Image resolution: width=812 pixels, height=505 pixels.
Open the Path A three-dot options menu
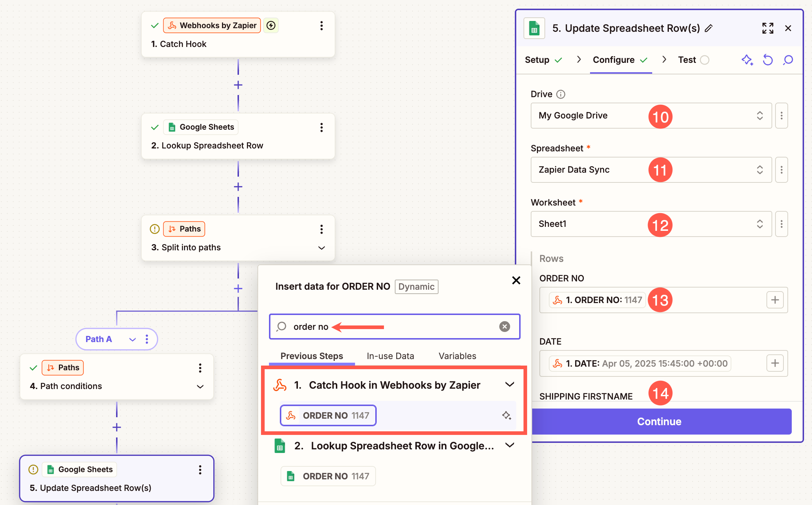coord(146,339)
